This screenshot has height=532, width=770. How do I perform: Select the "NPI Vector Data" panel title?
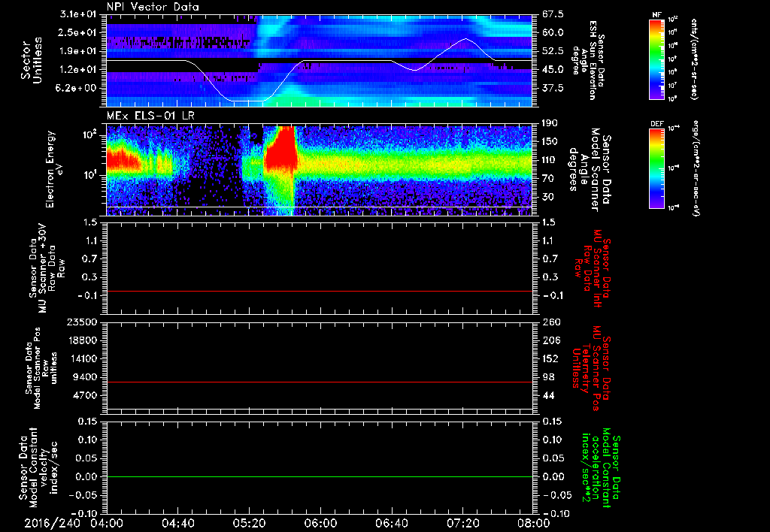[x=153, y=7]
